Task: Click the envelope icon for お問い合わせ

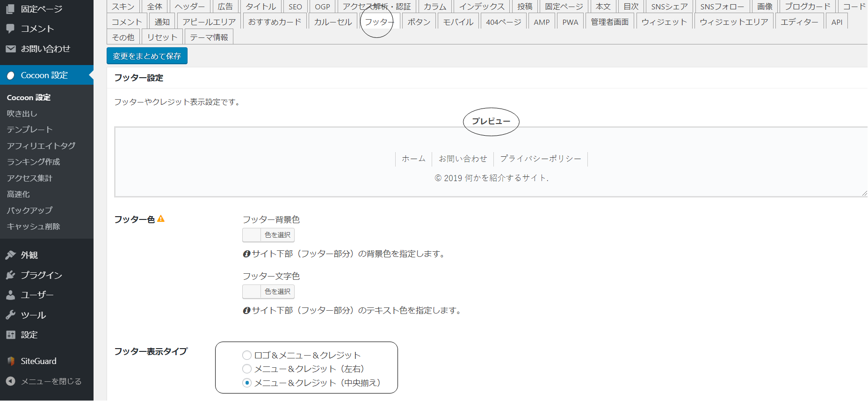Action: 10,49
